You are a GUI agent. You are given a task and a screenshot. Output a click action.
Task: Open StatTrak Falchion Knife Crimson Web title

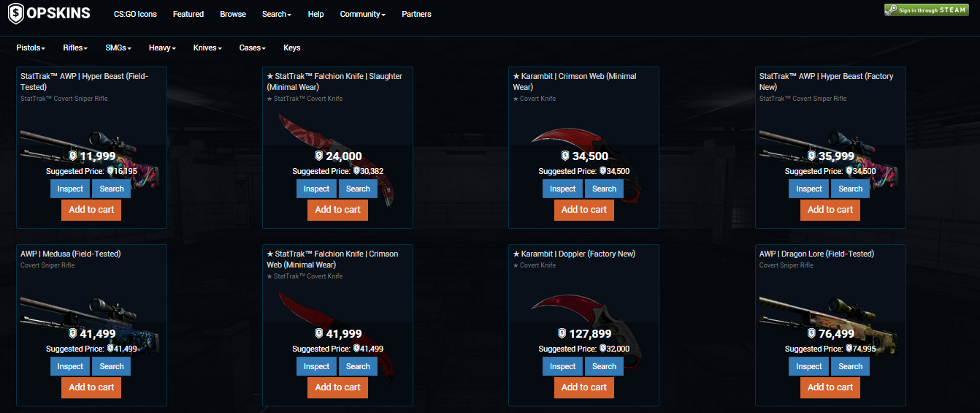332,259
